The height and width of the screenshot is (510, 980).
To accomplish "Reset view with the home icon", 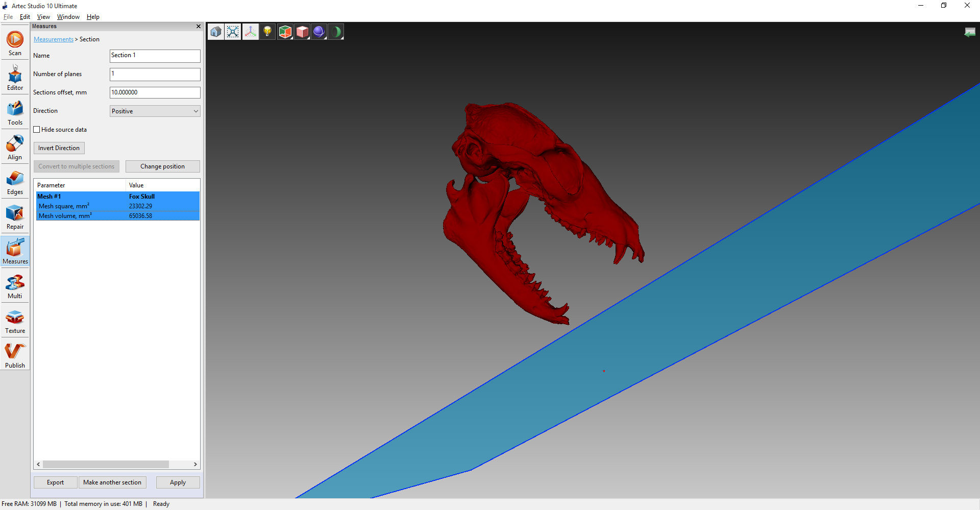I will [216, 32].
